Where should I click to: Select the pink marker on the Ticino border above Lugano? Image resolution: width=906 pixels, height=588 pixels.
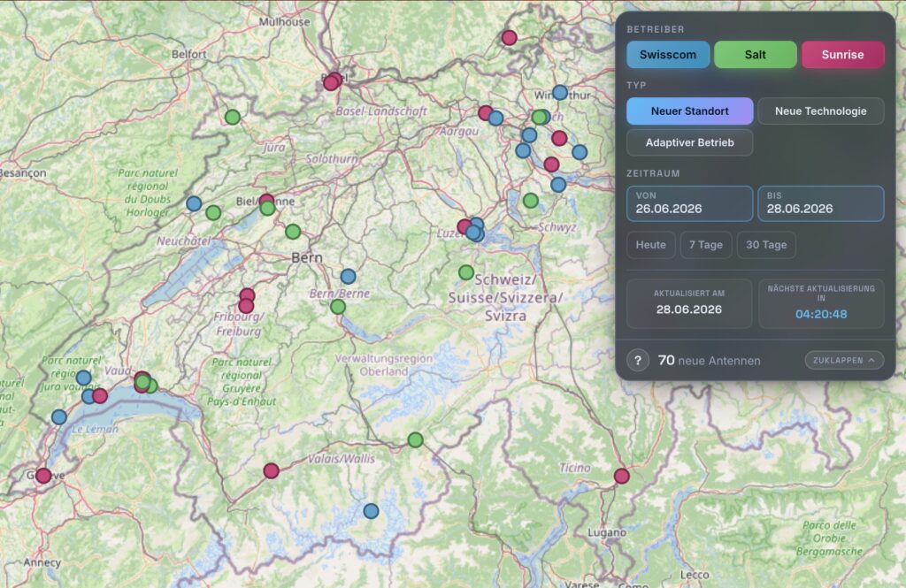click(x=621, y=476)
